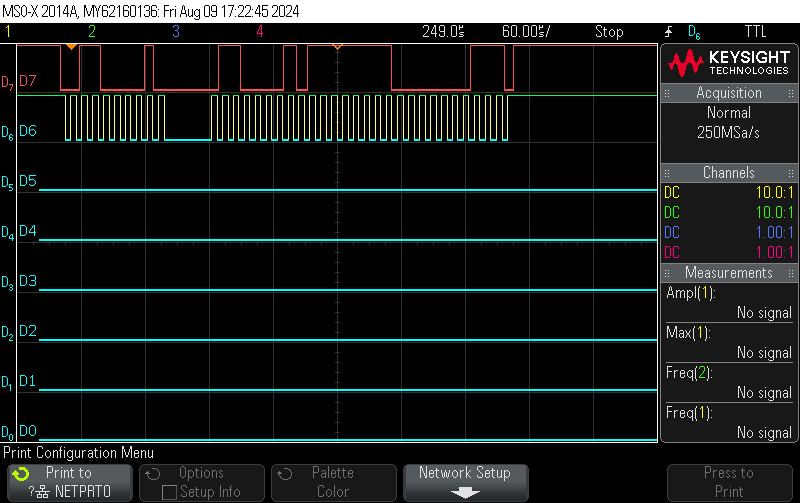This screenshot has height=503, width=800.
Task: Select the D6 digital channel label
Action: (x=28, y=131)
